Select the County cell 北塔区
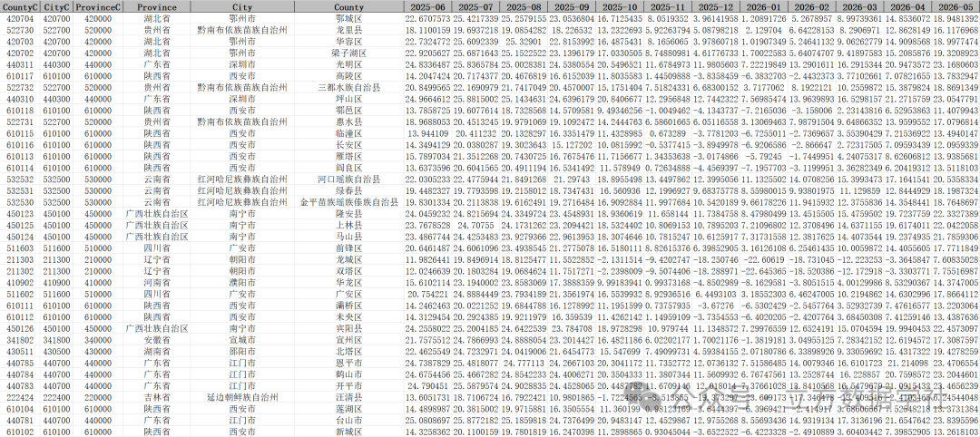Viewport: 980px width, 437px height. click(348, 352)
